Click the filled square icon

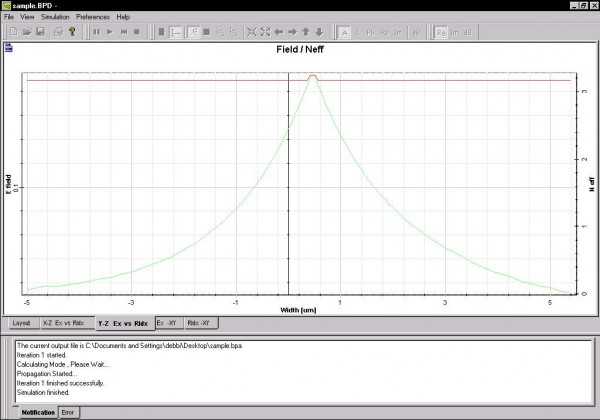pyautogui.click(x=207, y=32)
